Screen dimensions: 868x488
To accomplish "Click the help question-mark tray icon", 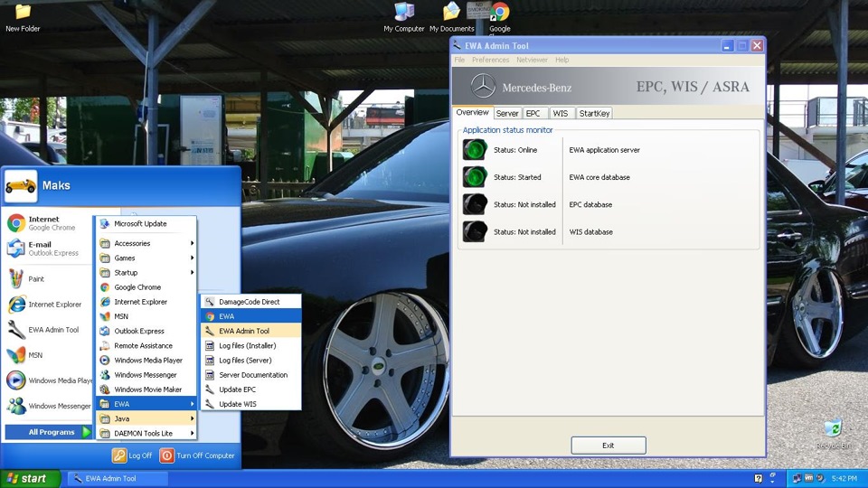I will pyautogui.click(x=759, y=479).
